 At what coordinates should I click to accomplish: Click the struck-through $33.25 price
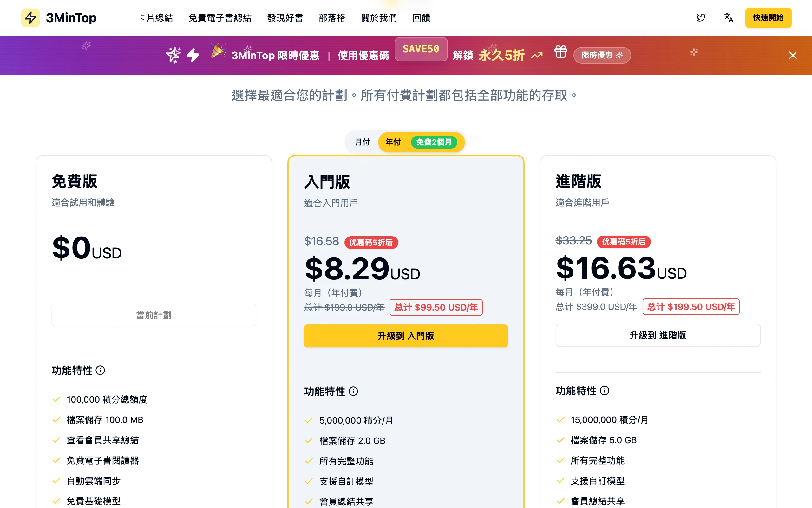(574, 241)
